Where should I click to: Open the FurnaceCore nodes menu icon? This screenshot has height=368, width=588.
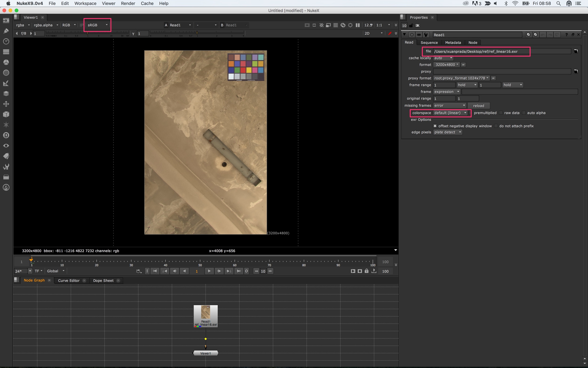click(x=6, y=187)
